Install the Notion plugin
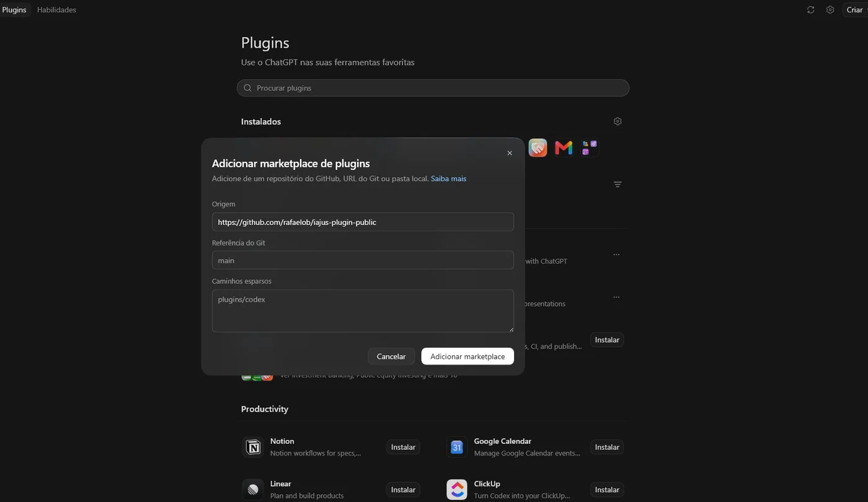868x502 pixels. click(x=403, y=447)
